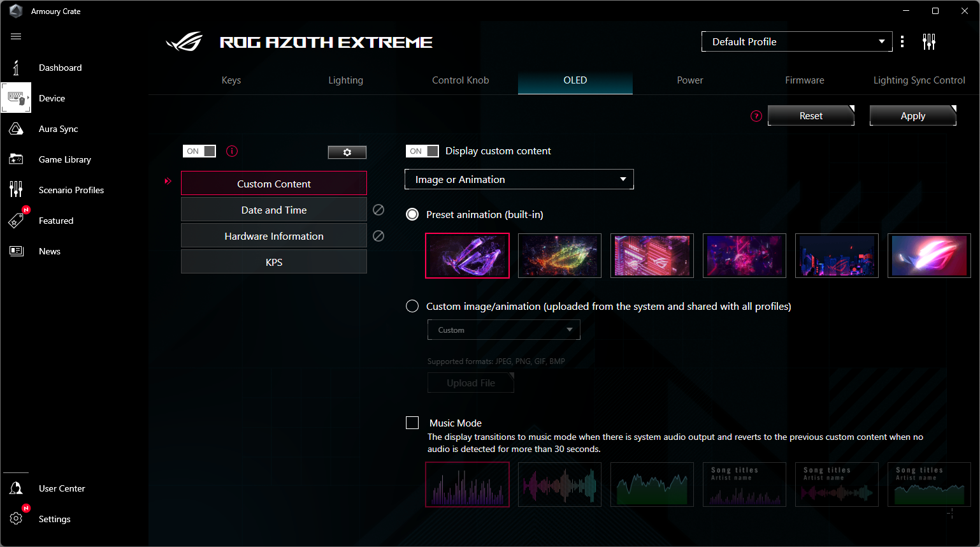
Task: Open the User Center entry
Action: point(62,488)
